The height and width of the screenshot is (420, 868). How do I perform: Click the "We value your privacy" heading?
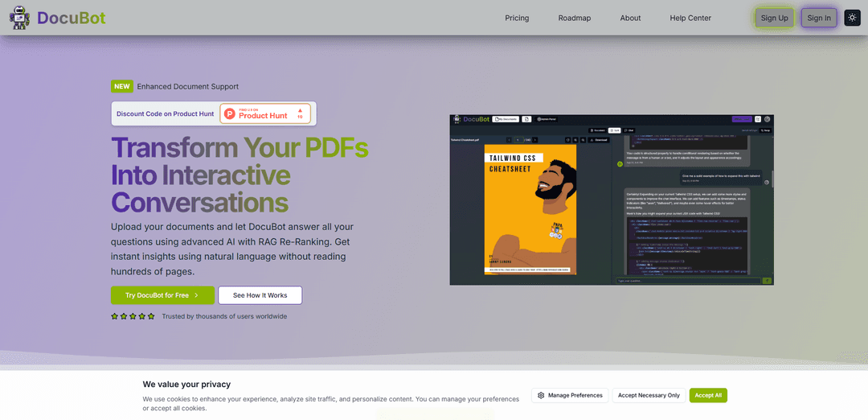[186, 384]
